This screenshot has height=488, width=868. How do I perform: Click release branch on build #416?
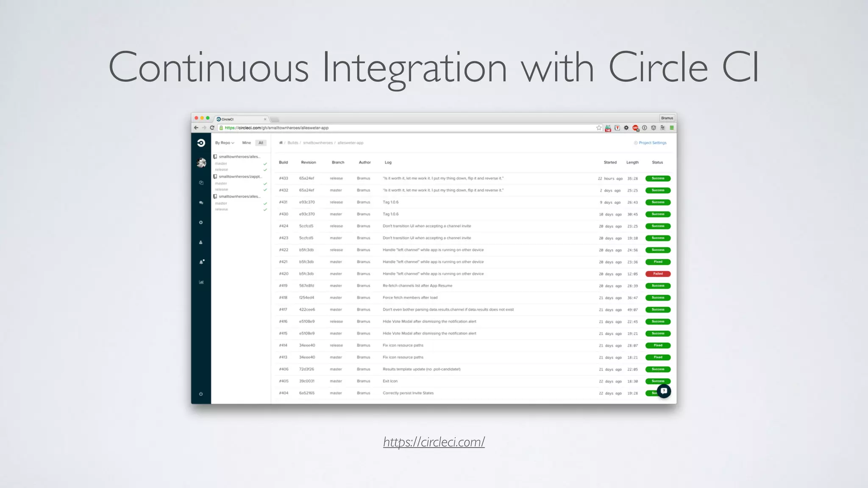coord(336,322)
